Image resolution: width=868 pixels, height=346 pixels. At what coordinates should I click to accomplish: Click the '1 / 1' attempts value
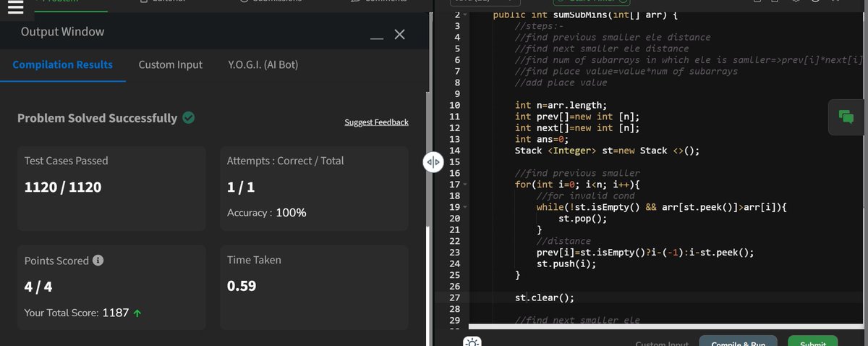coord(241,187)
